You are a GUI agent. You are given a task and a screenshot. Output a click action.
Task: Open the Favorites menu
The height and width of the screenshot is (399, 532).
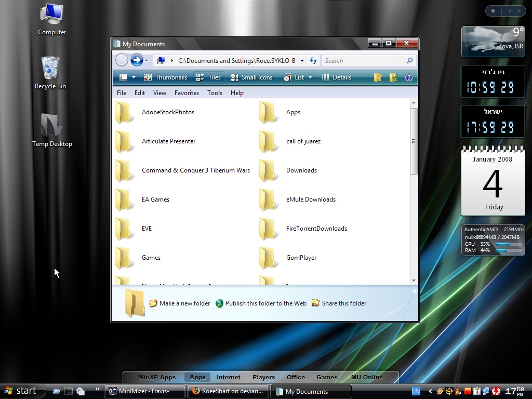[x=187, y=93]
